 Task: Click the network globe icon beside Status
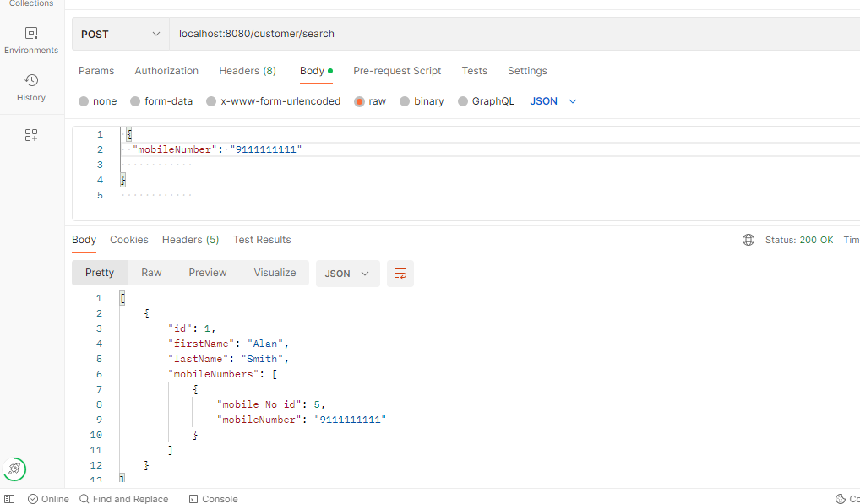(748, 240)
